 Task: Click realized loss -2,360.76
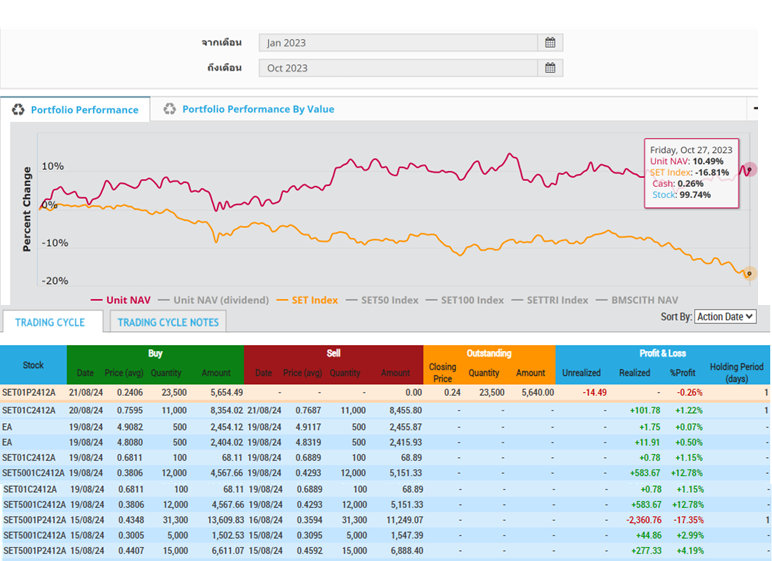coord(643,520)
